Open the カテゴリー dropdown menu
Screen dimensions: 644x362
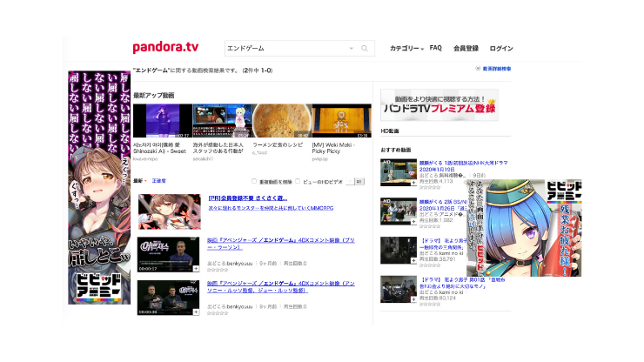click(406, 49)
